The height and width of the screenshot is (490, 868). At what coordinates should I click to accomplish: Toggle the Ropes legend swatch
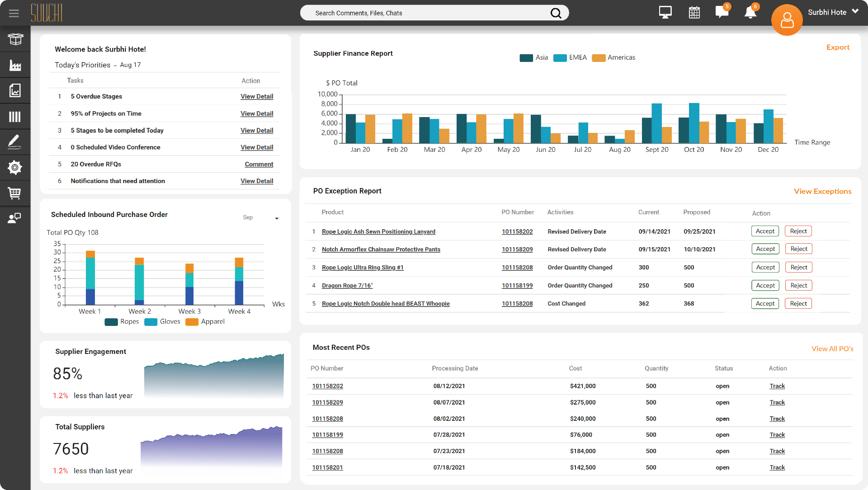coord(111,322)
